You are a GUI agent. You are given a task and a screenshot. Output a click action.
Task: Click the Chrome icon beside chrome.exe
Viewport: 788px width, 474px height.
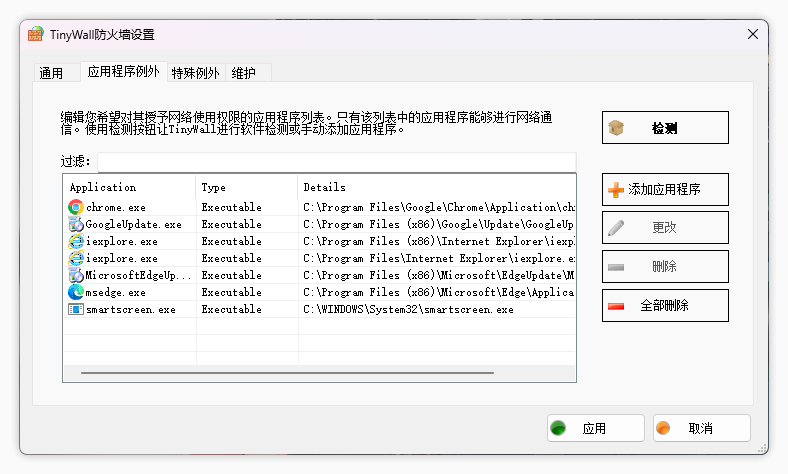pos(76,207)
